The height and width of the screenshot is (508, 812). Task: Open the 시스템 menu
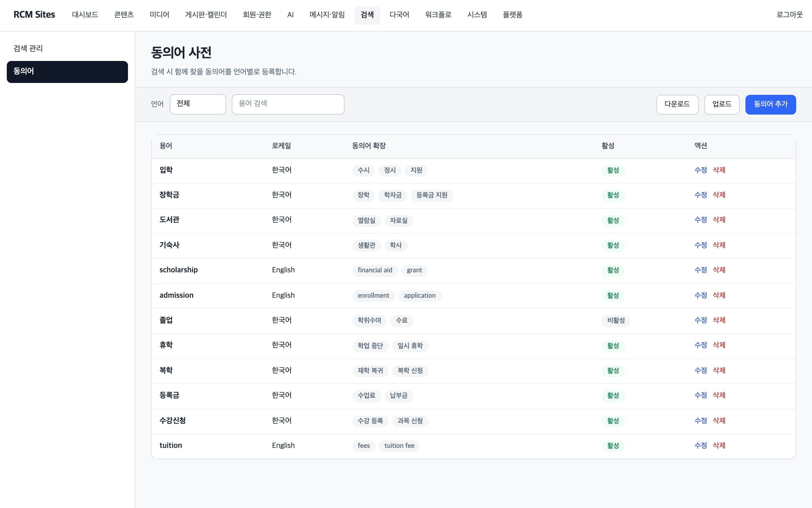click(x=477, y=15)
